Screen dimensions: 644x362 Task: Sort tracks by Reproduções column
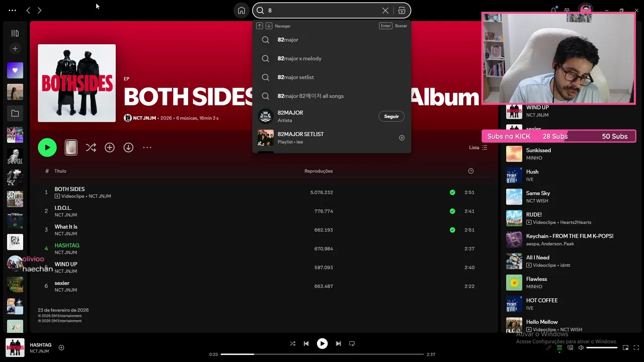(318, 171)
